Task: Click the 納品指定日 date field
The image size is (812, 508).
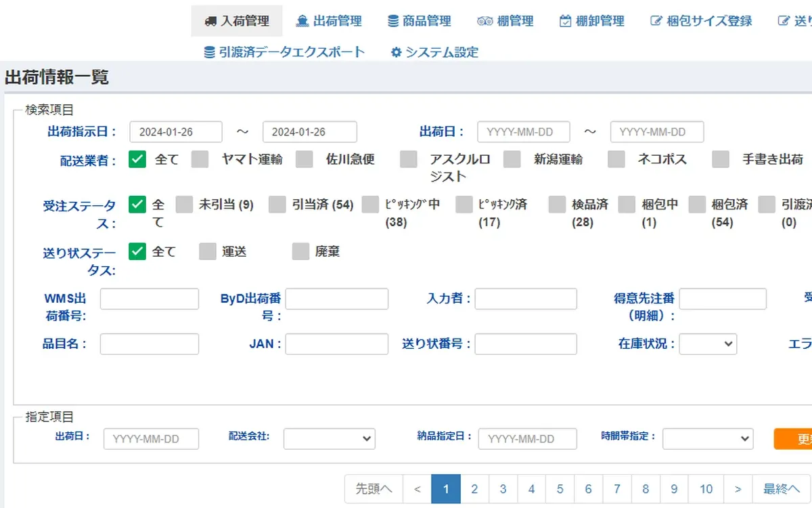Action: 528,439
